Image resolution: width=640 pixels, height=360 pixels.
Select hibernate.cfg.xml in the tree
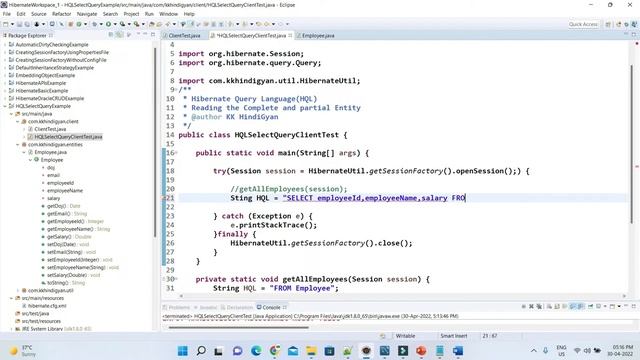point(47,306)
